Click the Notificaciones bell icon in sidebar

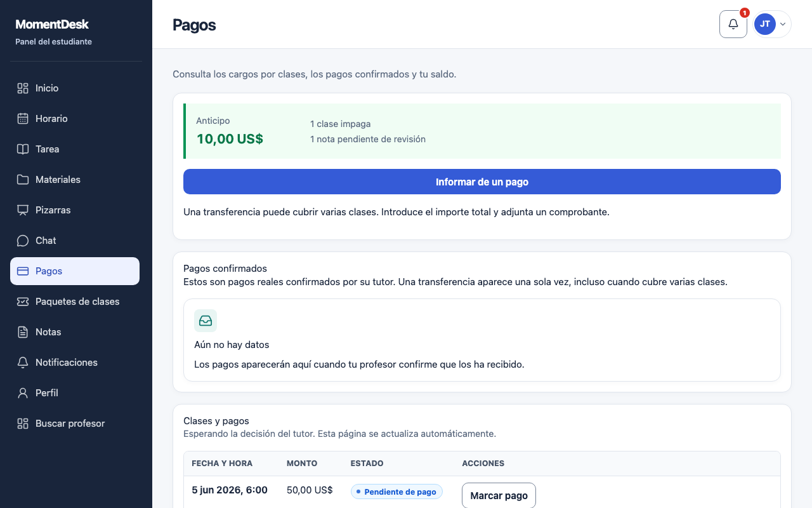pos(23,363)
